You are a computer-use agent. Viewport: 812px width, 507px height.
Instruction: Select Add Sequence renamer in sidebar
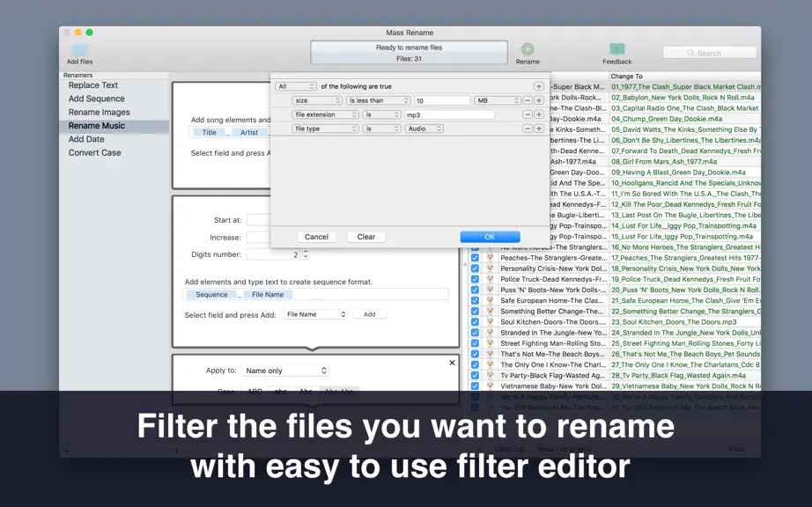[96, 99]
